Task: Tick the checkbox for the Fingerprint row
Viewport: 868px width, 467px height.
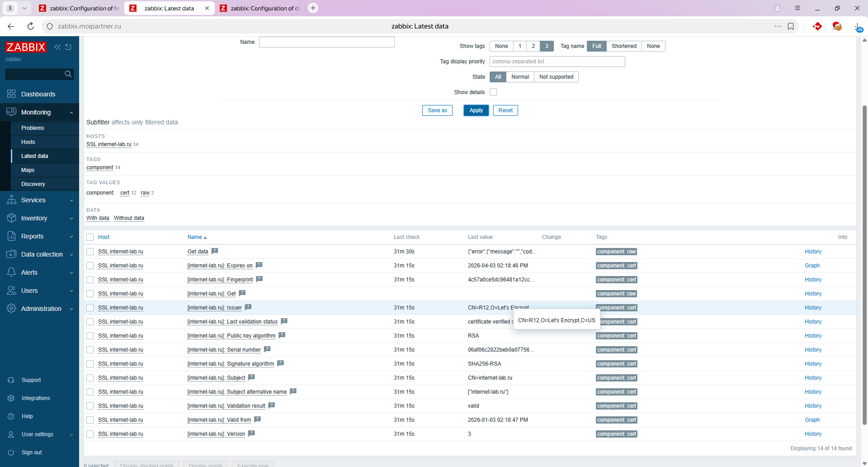Action: pos(90,280)
